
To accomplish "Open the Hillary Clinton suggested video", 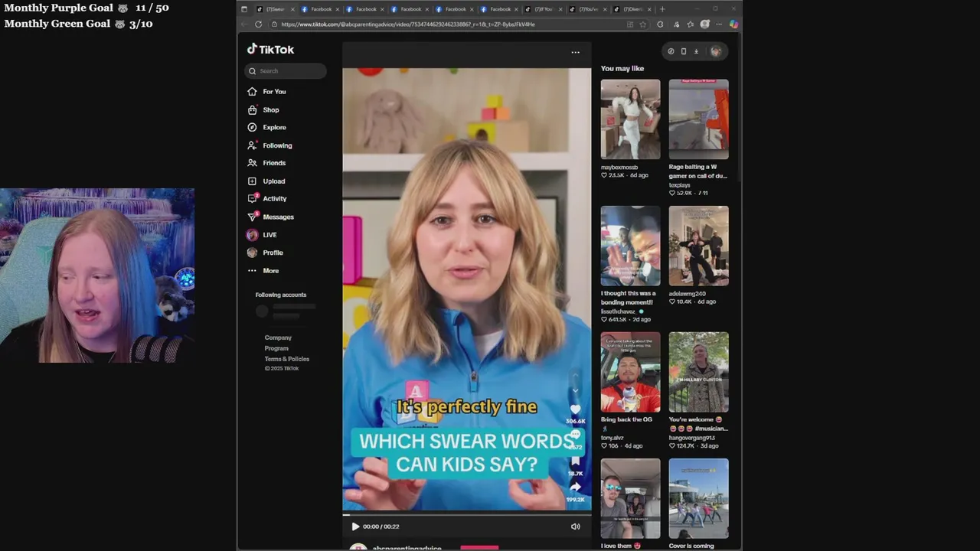I will tap(698, 372).
